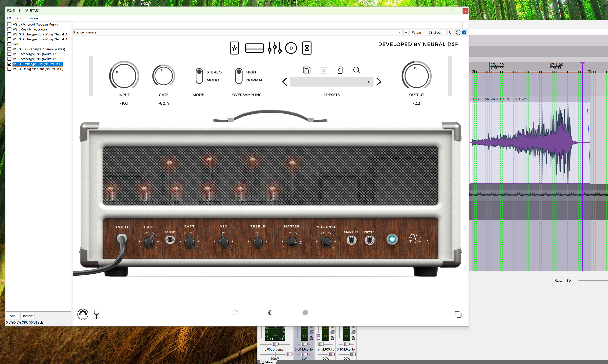Toggle the plugin bypass checkbox near UI
This screenshot has width=608, height=364.
(x=464, y=32)
